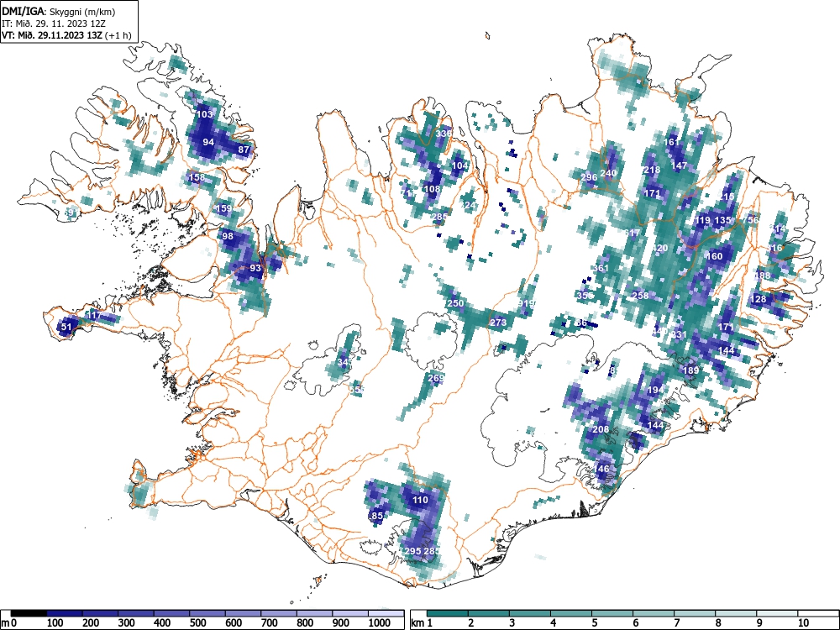Click the visibility value 104 on the map
The height and width of the screenshot is (630, 840).
pyautogui.click(x=459, y=165)
